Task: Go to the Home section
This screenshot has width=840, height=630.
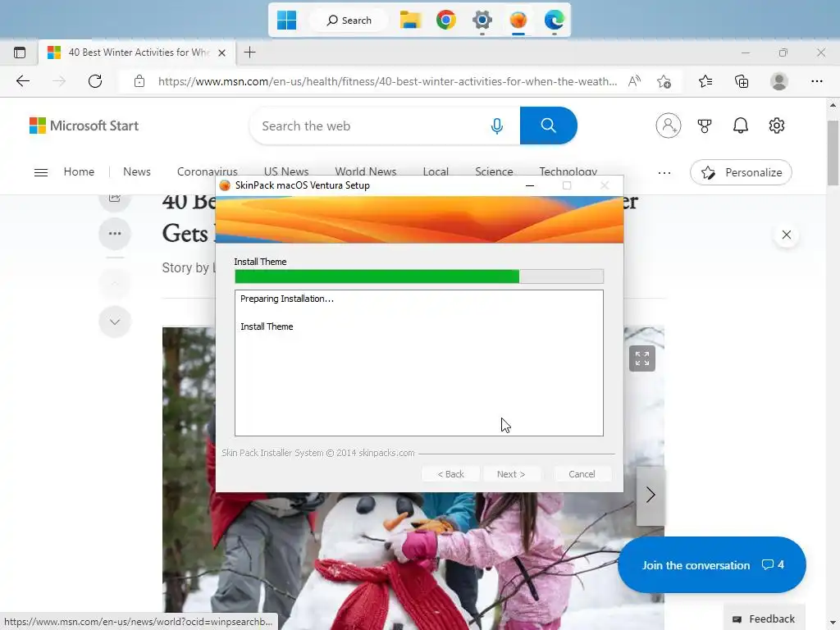Action: [79, 171]
